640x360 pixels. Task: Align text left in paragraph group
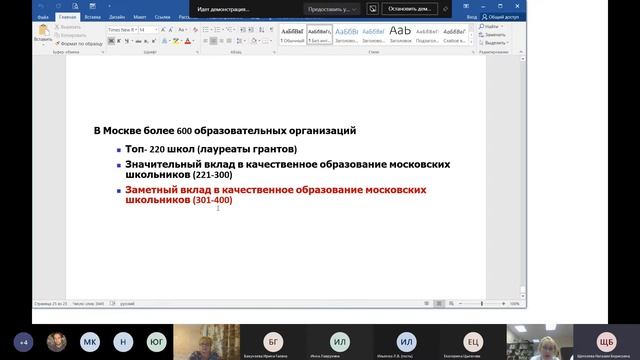coord(205,41)
